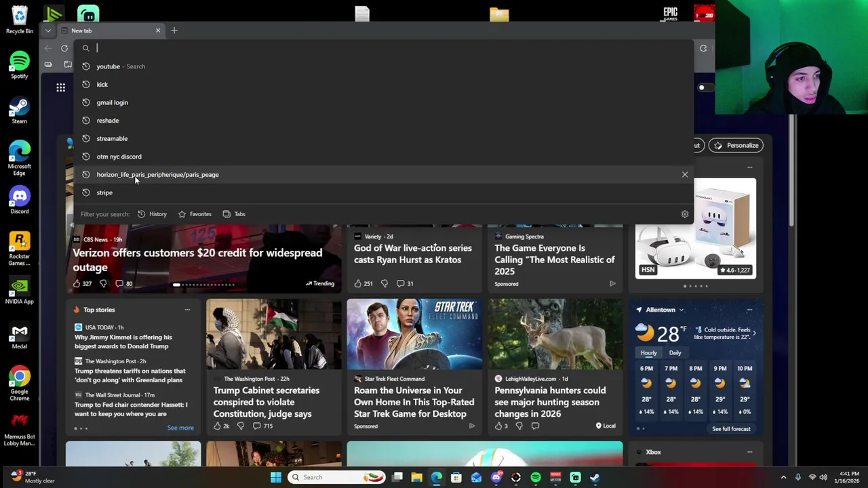Open the See more top stories link

(180, 428)
